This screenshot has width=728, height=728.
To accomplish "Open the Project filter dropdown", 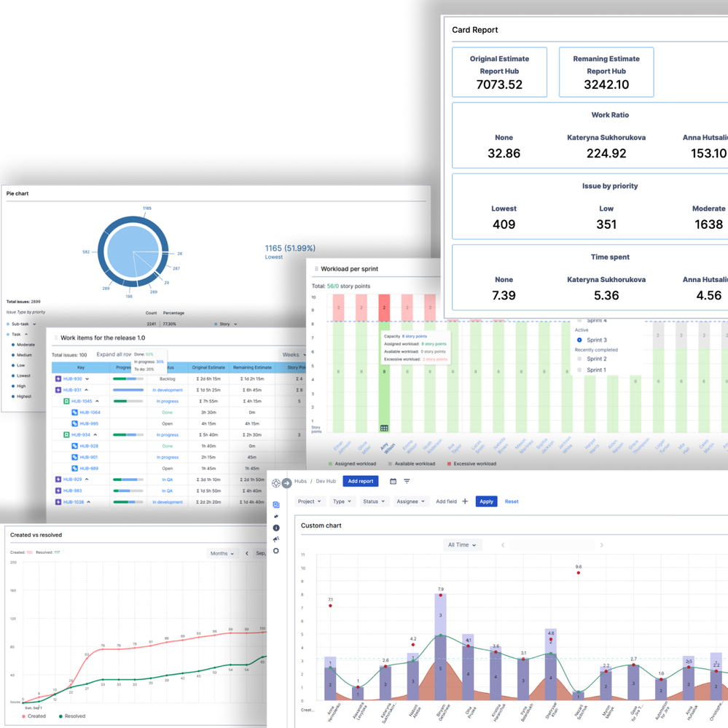I will click(309, 501).
